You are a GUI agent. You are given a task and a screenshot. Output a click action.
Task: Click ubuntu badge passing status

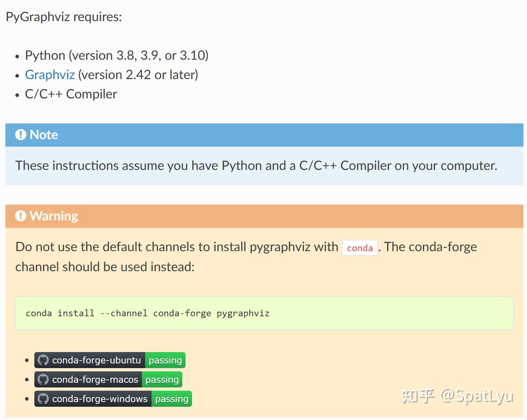click(x=165, y=360)
